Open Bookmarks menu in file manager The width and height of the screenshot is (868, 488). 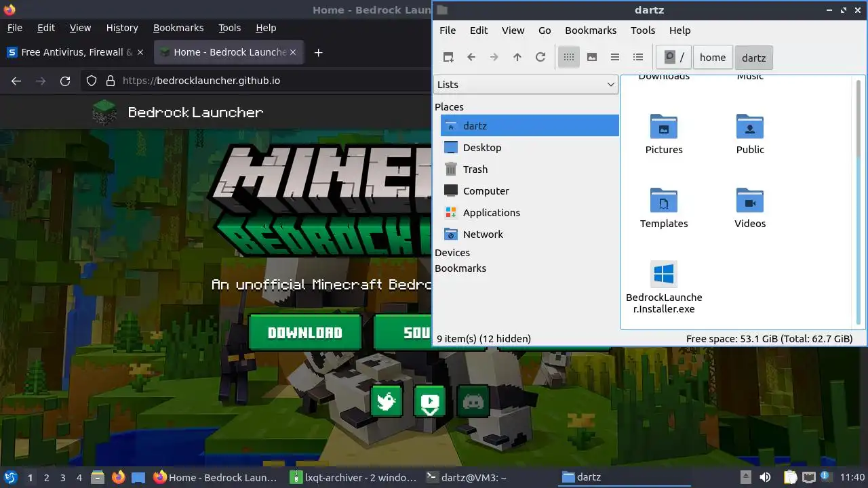pyautogui.click(x=591, y=30)
